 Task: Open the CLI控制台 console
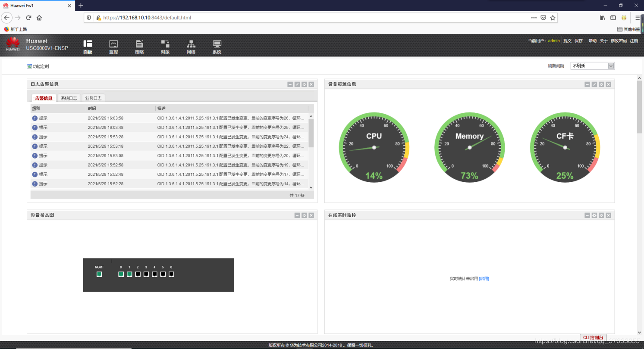point(593,337)
